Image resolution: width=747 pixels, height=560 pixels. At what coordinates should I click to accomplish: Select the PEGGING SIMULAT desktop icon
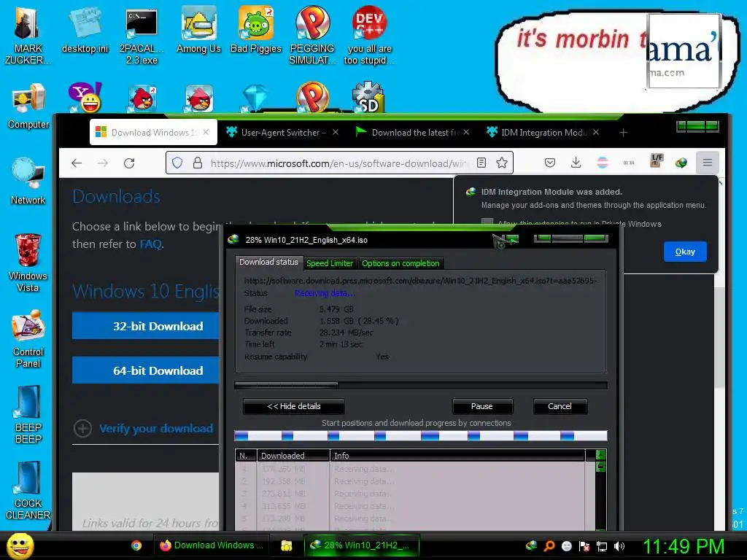(x=312, y=36)
